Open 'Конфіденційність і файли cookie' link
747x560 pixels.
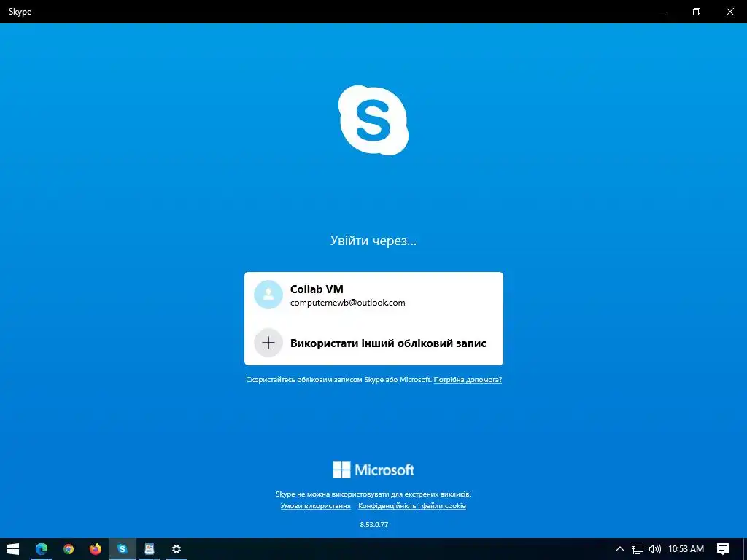click(x=412, y=506)
